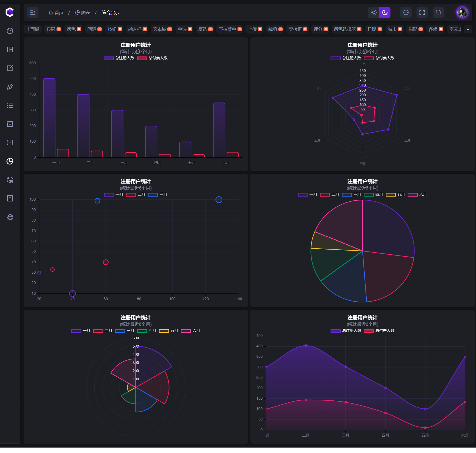This screenshot has width=476, height=453.
Task: Open the user avatar menu
Action: (x=462, y=12)
